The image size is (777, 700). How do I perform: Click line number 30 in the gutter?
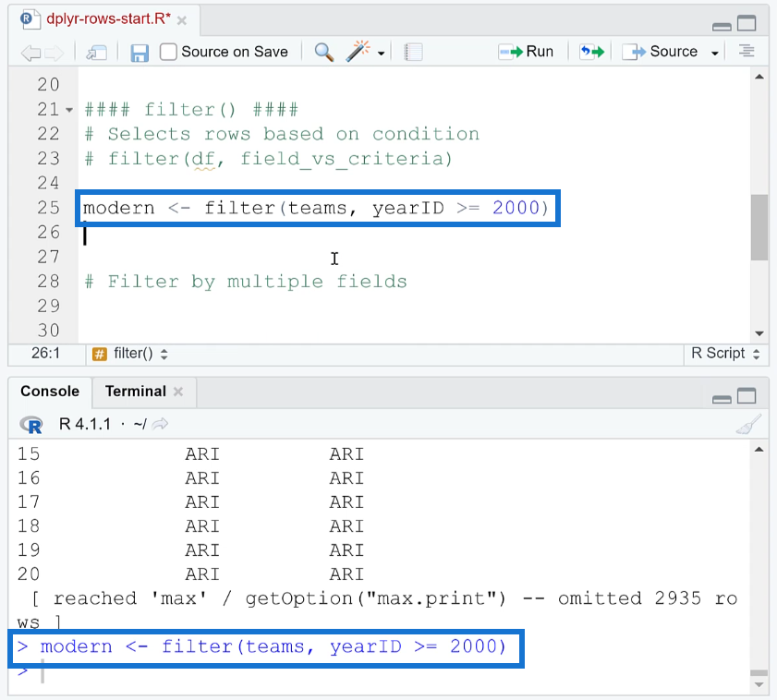pyautogui.click(x=48, y=331)
